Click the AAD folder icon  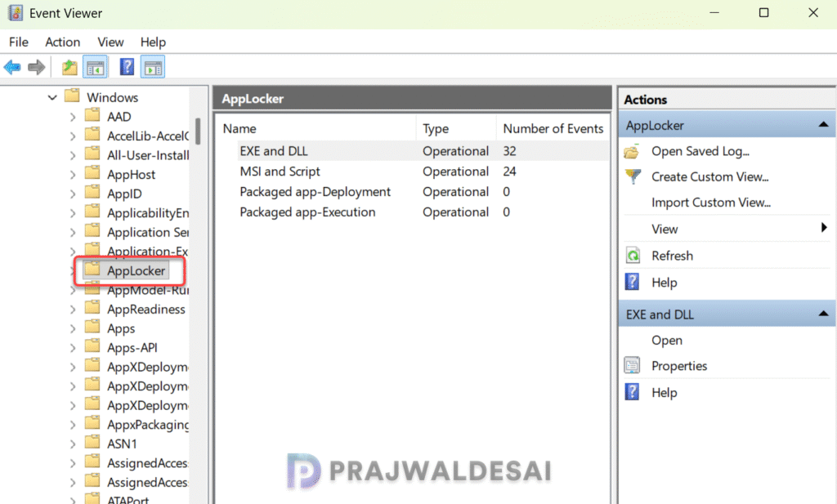click(x=92, y=115)
